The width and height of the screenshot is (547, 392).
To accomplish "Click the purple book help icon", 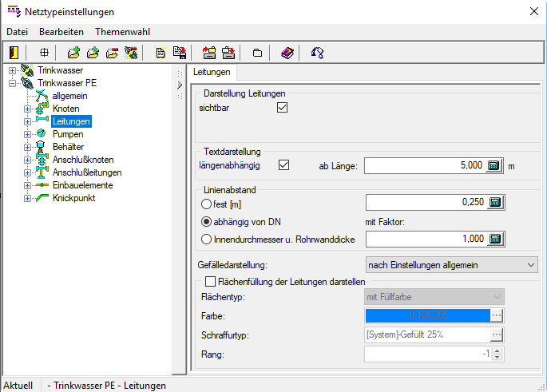I will pyautogui.click(x=287, y=53).
